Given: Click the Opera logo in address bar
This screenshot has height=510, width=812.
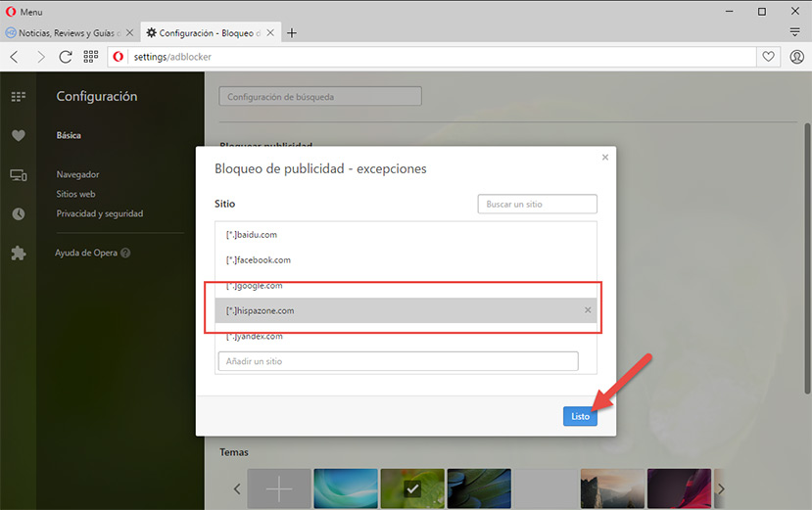Looking at the screenshot, I should tap(119, 57).
